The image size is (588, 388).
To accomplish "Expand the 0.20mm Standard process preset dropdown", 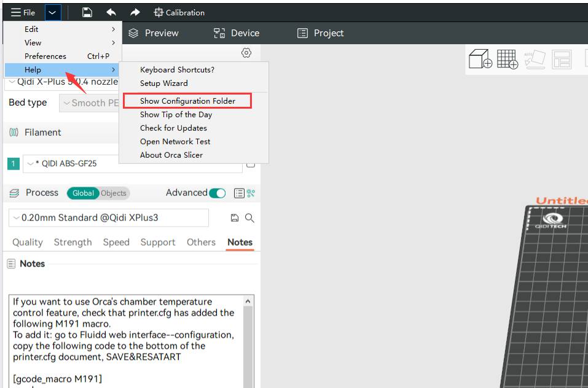I will (x=108, y=218).
